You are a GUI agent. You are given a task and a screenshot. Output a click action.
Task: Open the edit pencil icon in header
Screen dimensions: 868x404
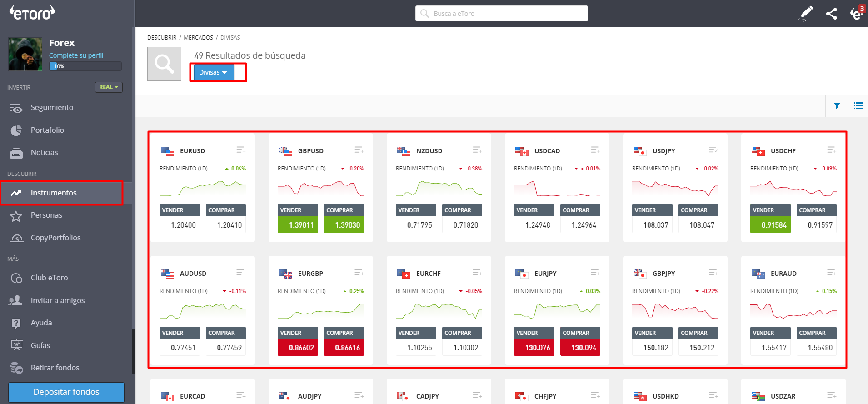coord(806,13)
